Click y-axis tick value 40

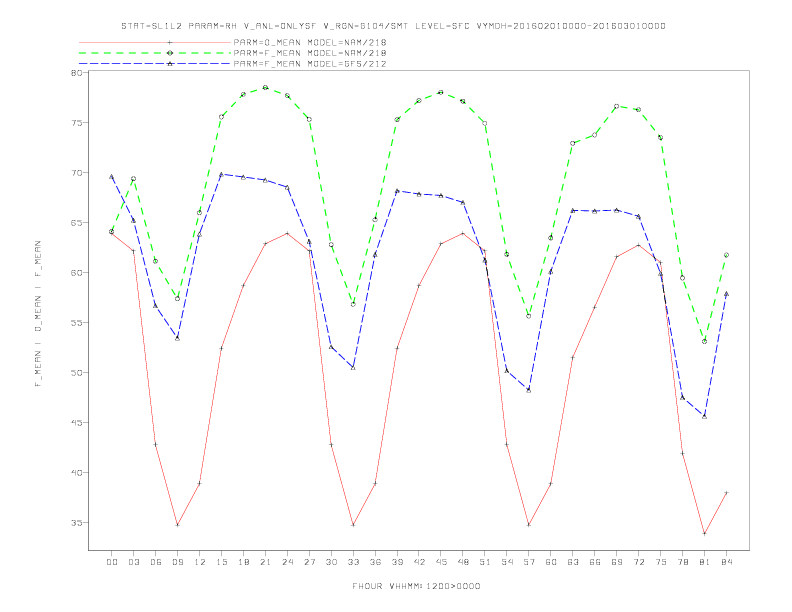point(77,473)
